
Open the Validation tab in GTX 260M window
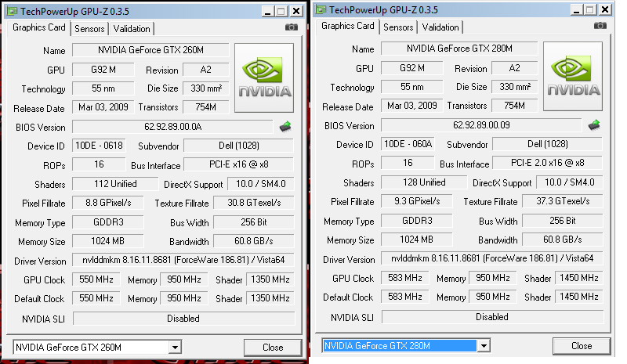pos(132,29)
